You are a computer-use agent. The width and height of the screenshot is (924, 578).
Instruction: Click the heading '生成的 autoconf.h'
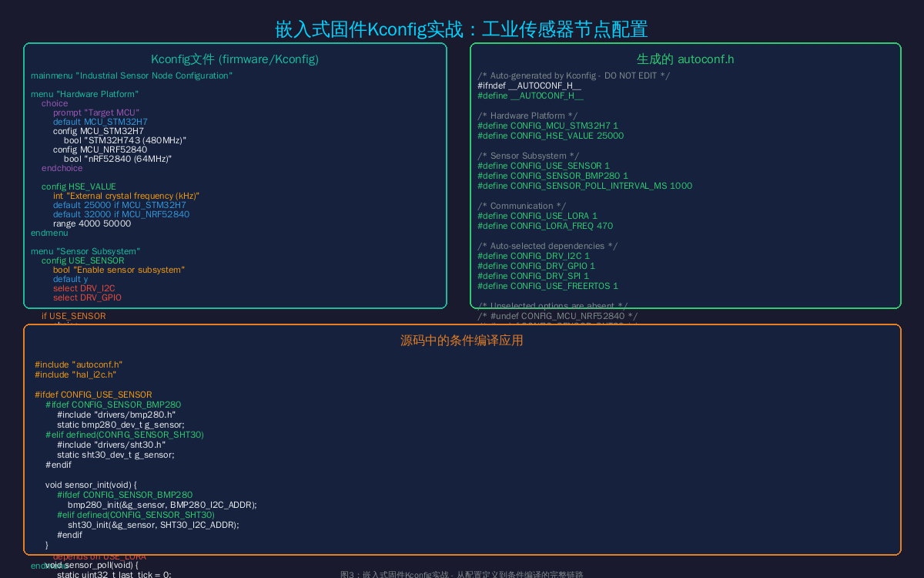click(x=685, y=59)
